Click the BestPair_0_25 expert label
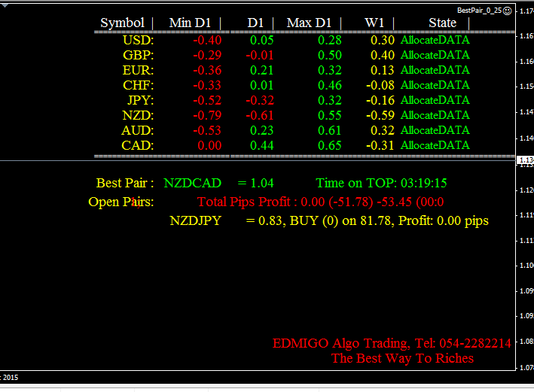 [479, 11]
